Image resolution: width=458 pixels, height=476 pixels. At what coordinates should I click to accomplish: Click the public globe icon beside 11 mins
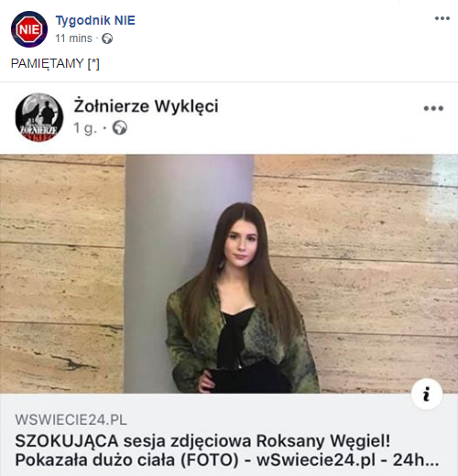coord(107,38)
